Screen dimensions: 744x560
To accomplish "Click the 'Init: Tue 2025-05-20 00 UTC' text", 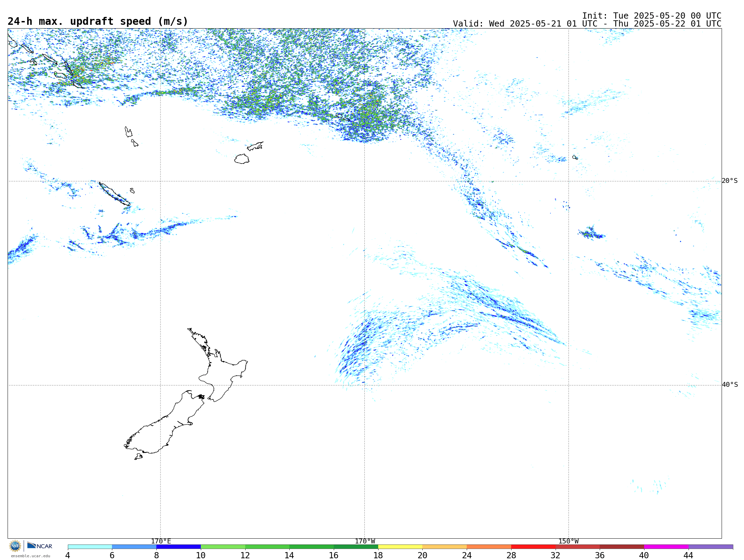I will 652,16.
